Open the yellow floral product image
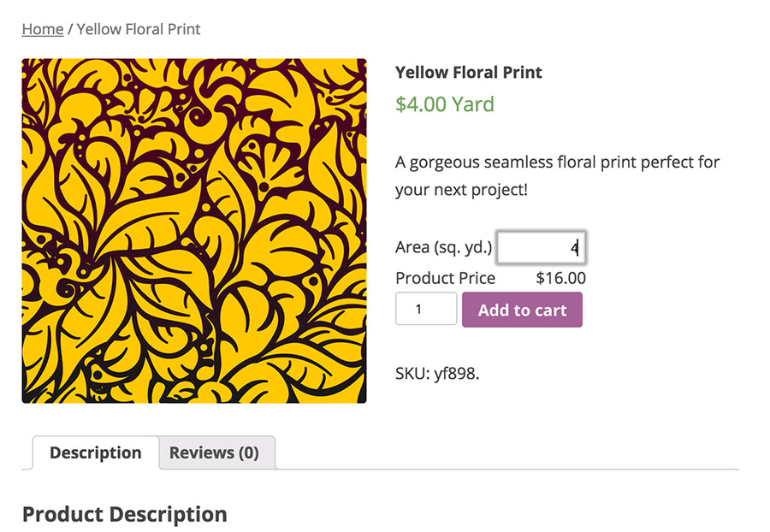 coord(194,231)
